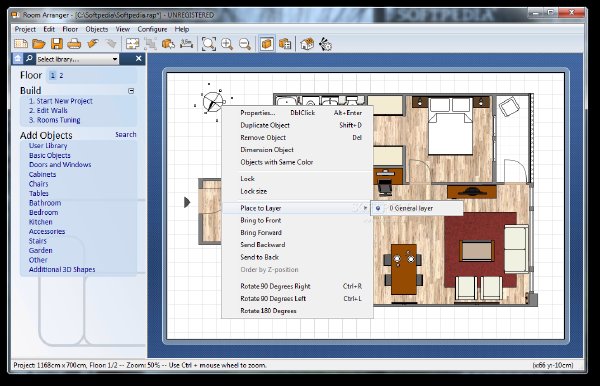Click the Search link beside Add Objects
The width and height of the screenshot is (600, 386).
click(126, 134)
